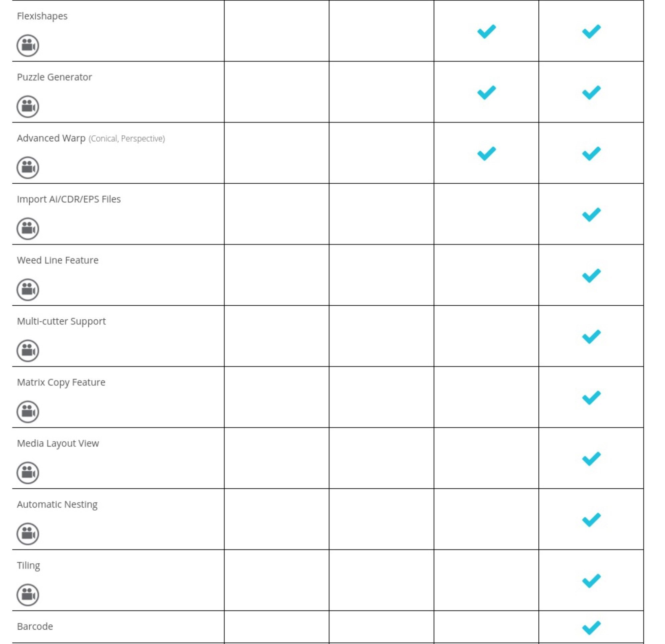Click the last-column checkmark for Tiling
Viewport: 665px width, 644px height.
[x=591, y=580]
